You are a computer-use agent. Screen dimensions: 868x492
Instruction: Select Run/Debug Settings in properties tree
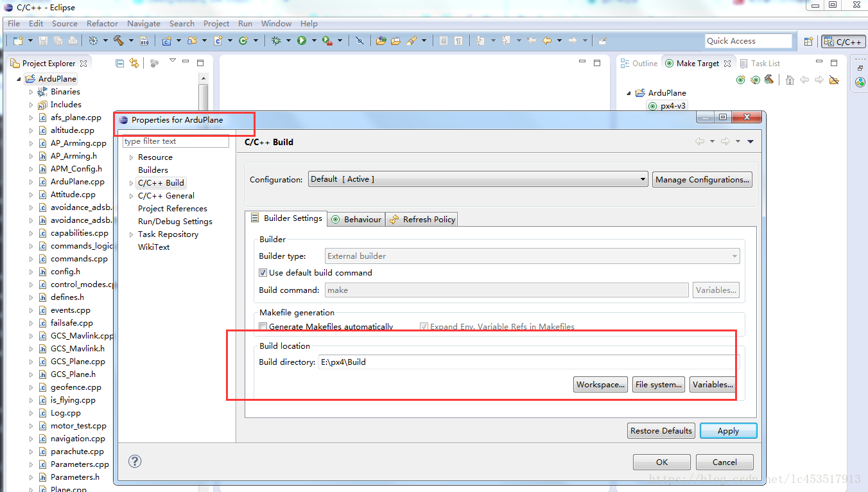(175, 222)
